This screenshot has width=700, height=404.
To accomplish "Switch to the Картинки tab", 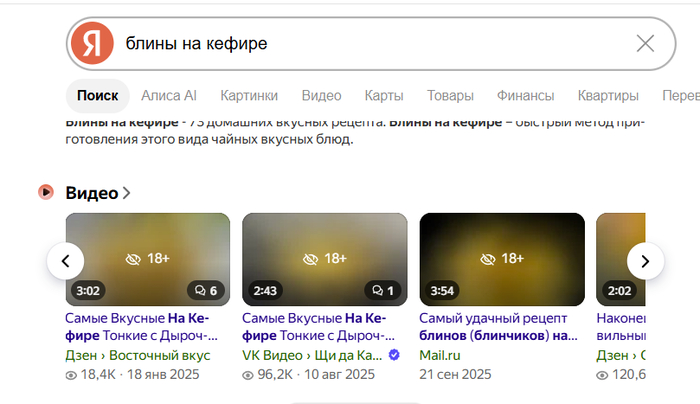I will (249, 96).
